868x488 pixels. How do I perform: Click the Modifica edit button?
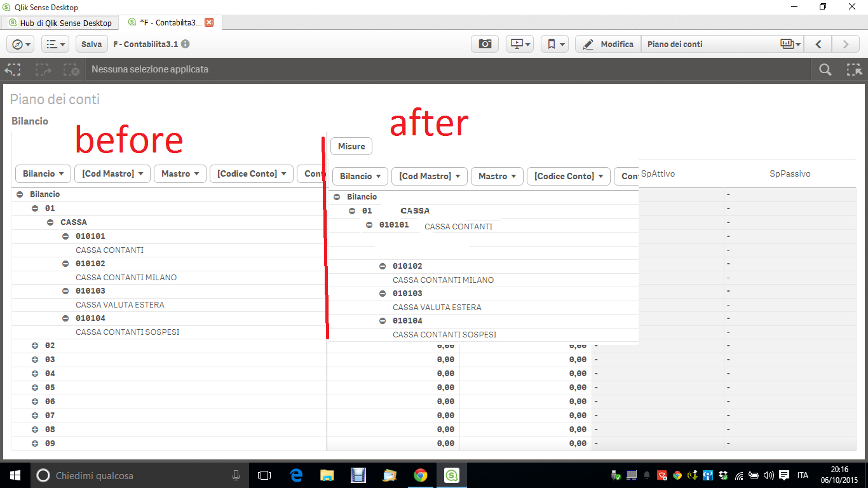point(608,44)
